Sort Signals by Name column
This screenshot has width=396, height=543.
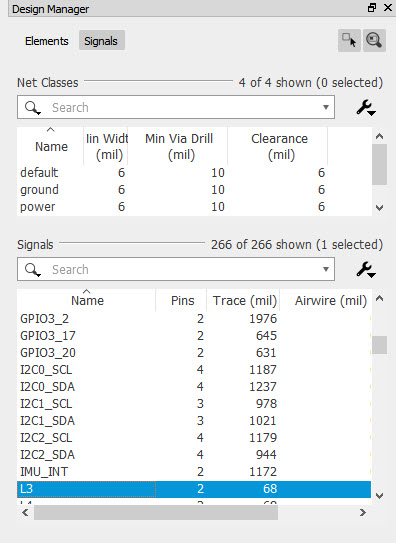coord(87,300)
